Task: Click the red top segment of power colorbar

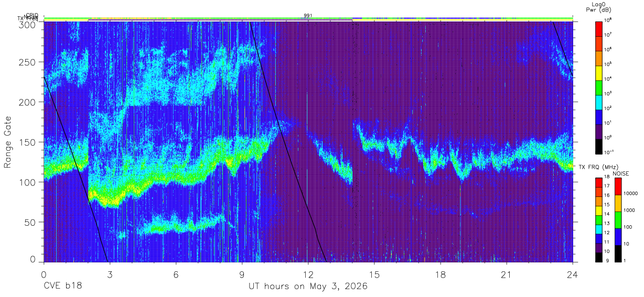Action: tap(598, 28)
